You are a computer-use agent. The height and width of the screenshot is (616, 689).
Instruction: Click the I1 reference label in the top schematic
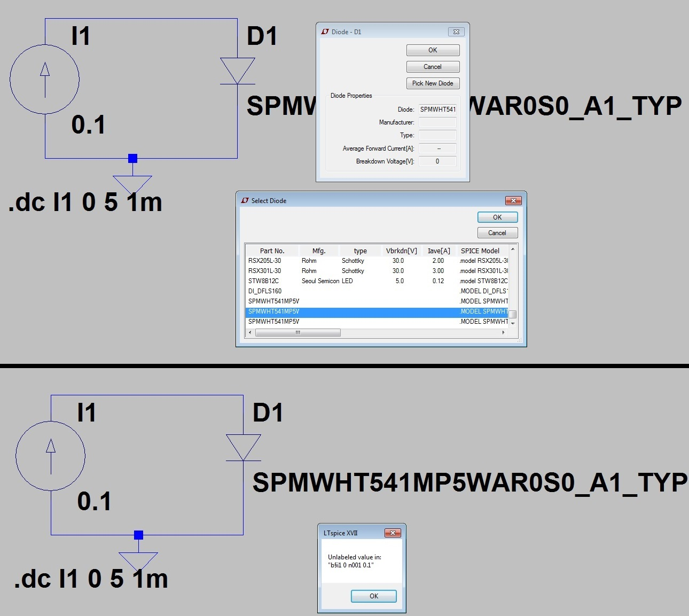[81, 36]
